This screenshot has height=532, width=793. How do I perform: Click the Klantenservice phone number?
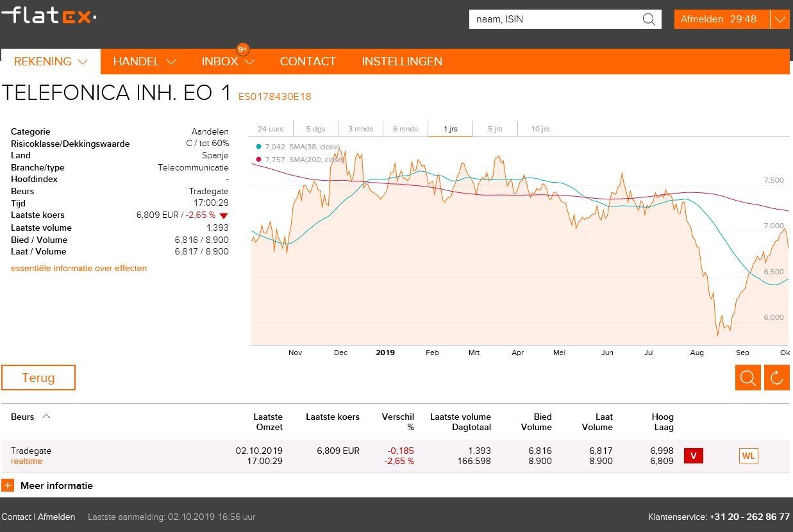[x=749, y=517]
